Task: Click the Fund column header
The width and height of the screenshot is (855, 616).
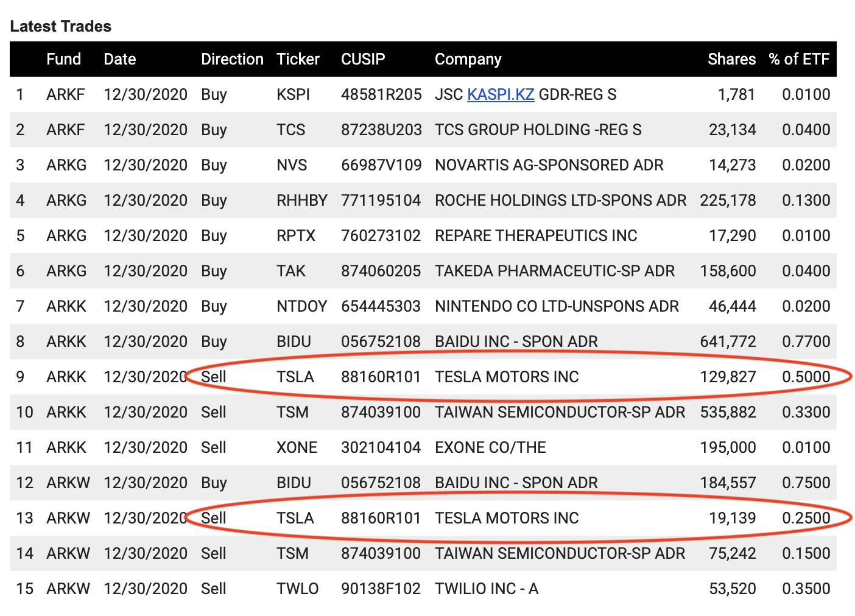Action: [x=63, y=59]
